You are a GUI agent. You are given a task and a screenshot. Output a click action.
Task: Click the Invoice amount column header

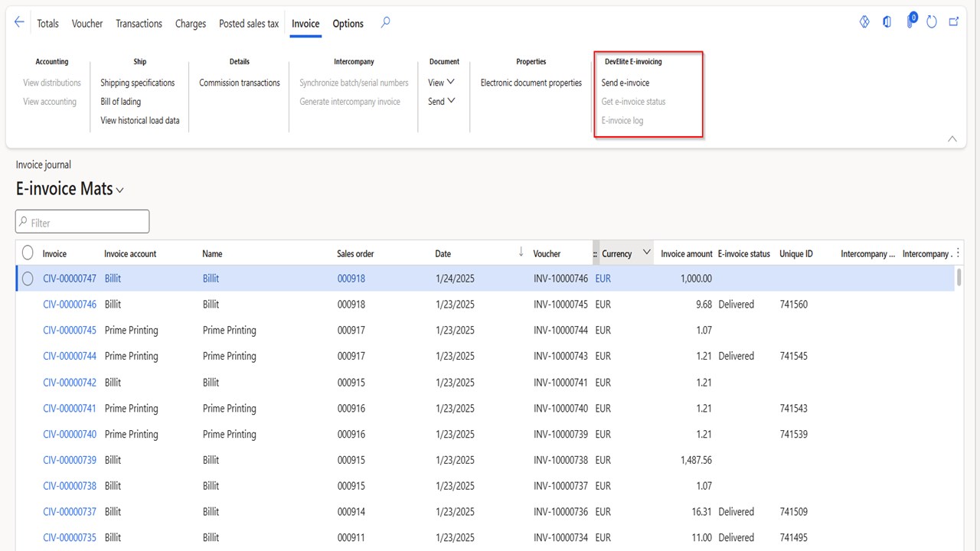[x=687, y=253]
